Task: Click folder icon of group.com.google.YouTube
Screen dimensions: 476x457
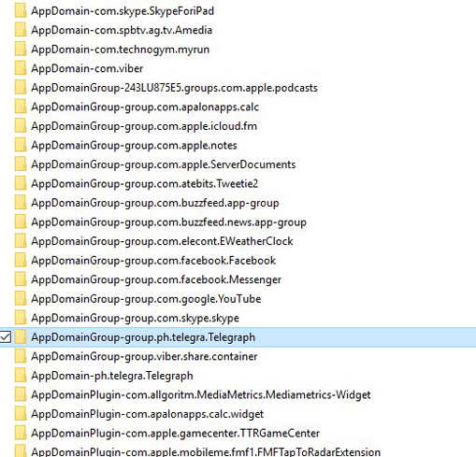Action: tap(21, 299)
